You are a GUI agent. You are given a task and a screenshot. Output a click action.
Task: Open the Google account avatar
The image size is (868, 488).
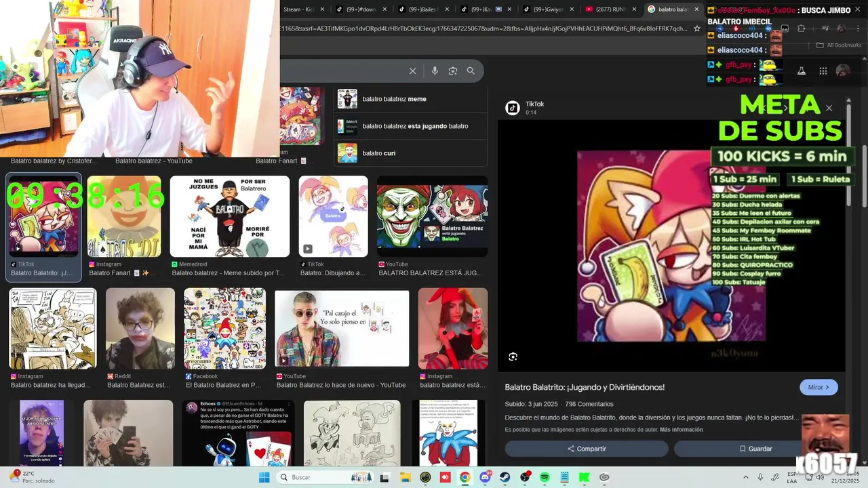pos(843,70)
